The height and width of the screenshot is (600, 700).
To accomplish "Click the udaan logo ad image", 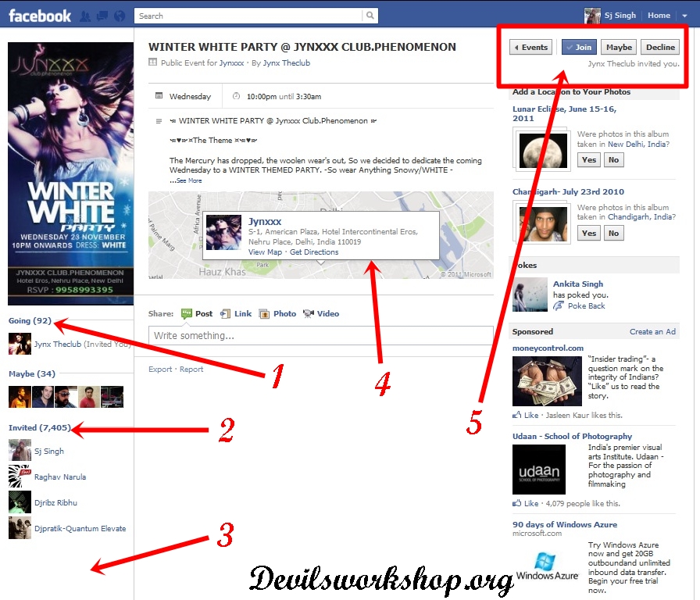I will pyautogui.click(x=539, y=470).
